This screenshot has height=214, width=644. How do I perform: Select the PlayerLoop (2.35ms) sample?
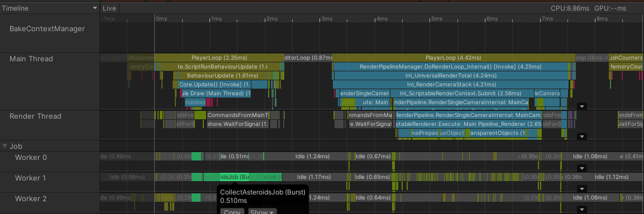[x=218, y=58]
